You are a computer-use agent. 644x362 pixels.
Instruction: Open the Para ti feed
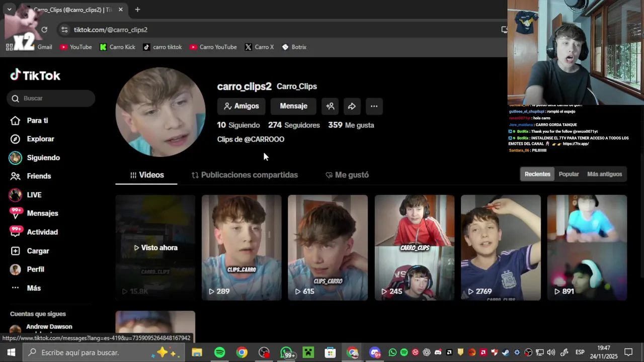[x=29, y=121]
